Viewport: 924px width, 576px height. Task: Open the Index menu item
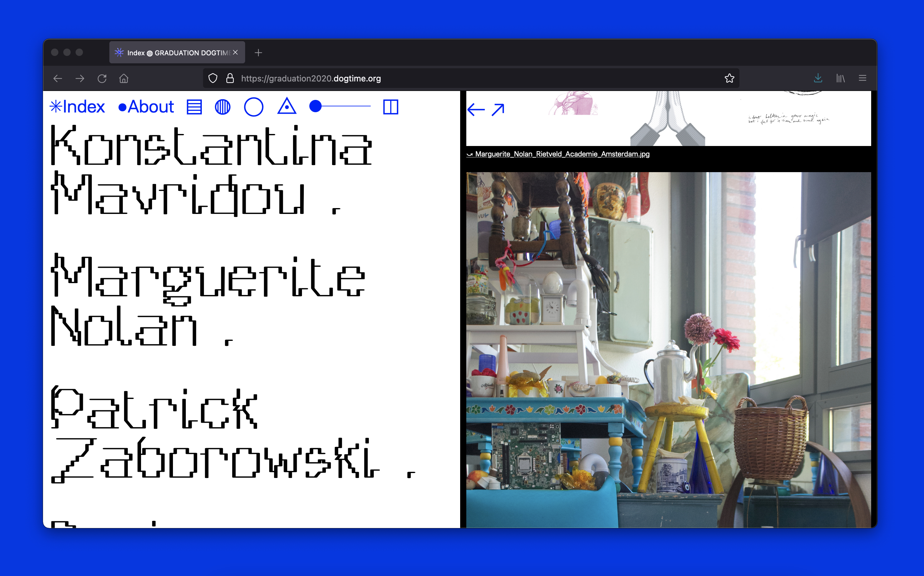[78, 107]
